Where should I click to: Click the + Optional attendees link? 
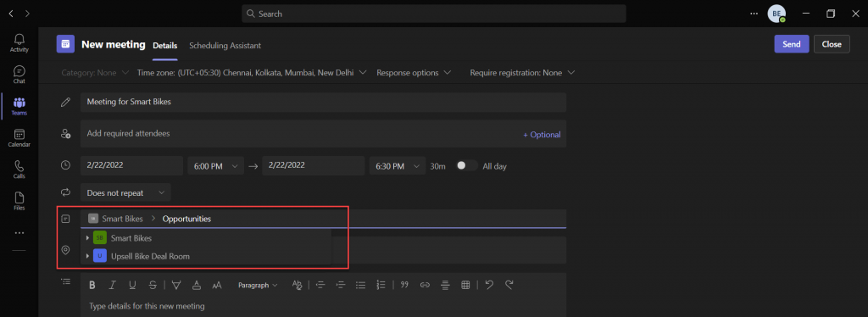point(542,135)
